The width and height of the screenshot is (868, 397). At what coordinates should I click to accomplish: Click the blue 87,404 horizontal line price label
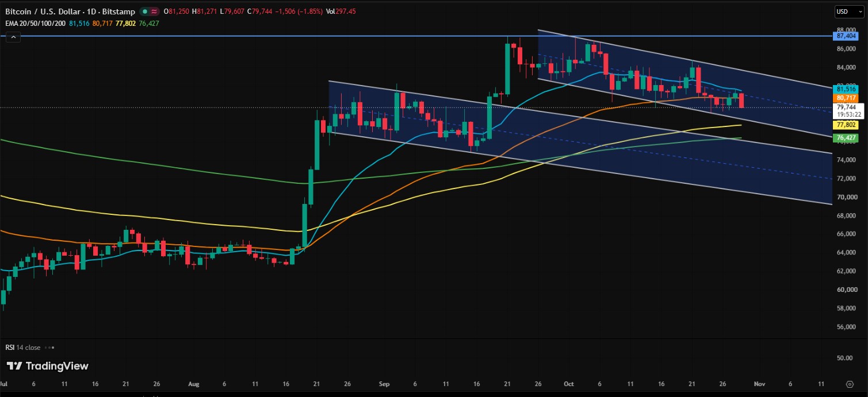click(844, 36)
